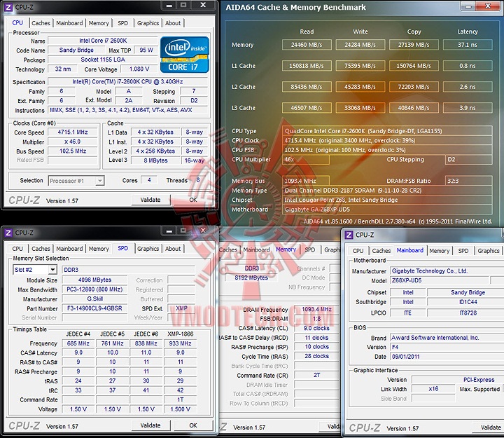
Task: Click Validate in the SPD CPU-Z window
Action: click(x=150, y=425)
